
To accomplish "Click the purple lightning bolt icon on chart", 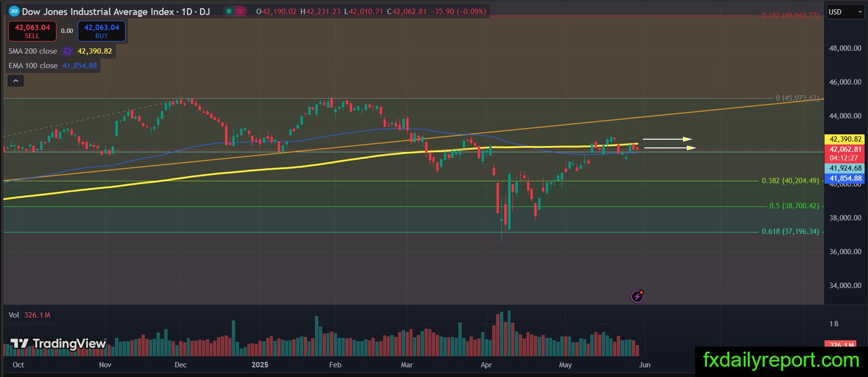I will pos(638,296).
